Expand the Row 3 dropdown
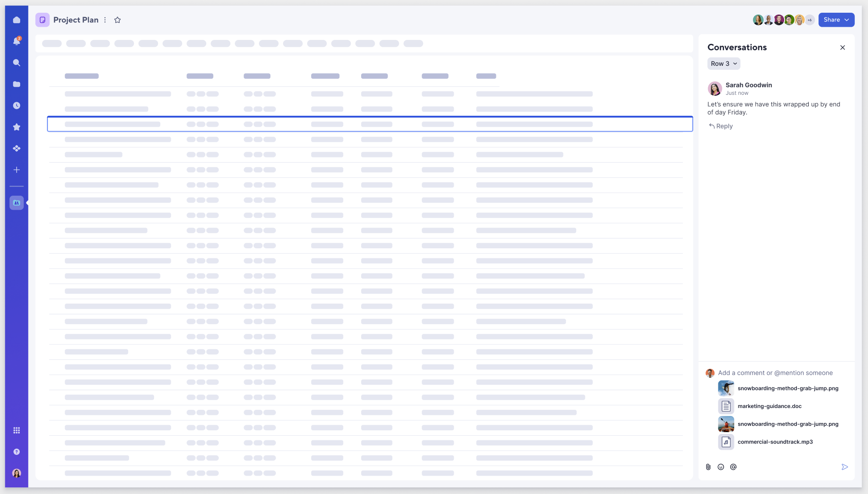The image size is (868, 494). click(724, 64)
